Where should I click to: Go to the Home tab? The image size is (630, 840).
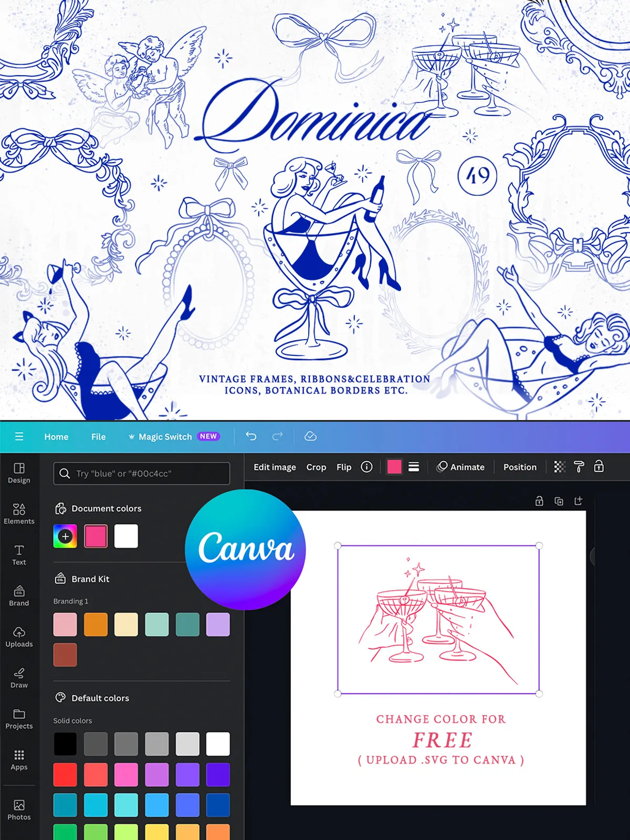pos(56,436)
